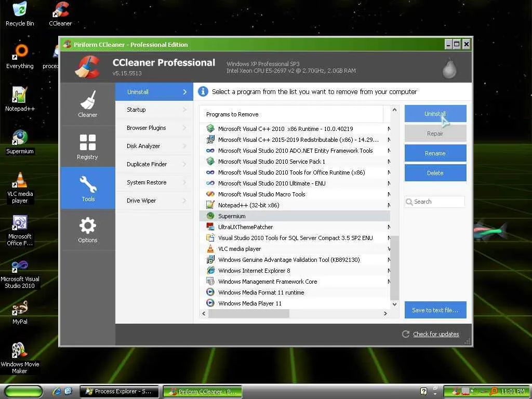
Task: Click the VLC media player cone icon in list
Action: coord(210,249)
